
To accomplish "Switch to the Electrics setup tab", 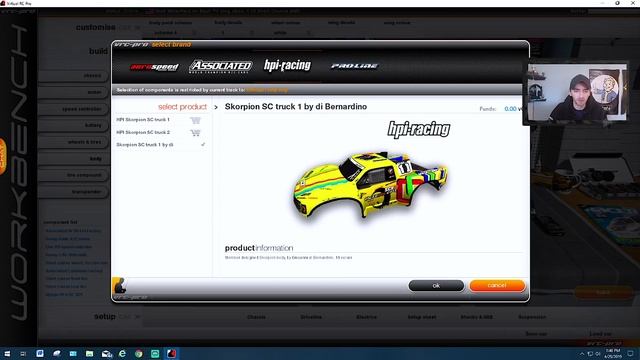I will click(366, 317).
